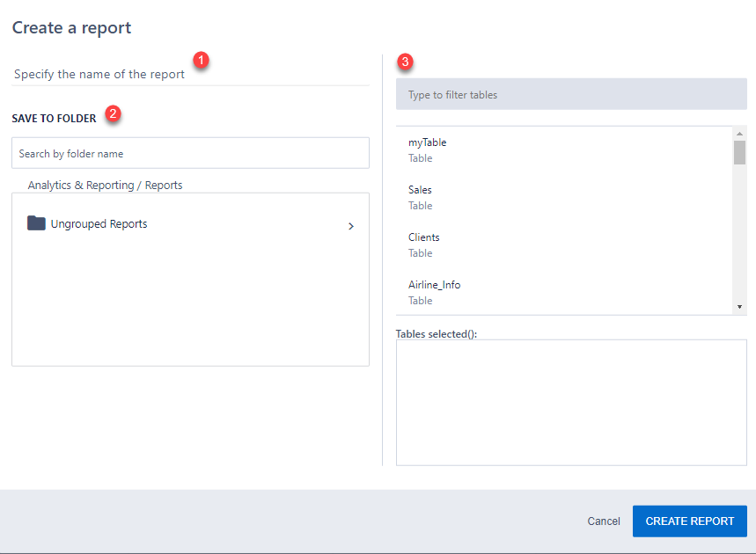Focus the Search by folder name box
The height and width of the screenshot is (554, 756).
pos(190,153)
